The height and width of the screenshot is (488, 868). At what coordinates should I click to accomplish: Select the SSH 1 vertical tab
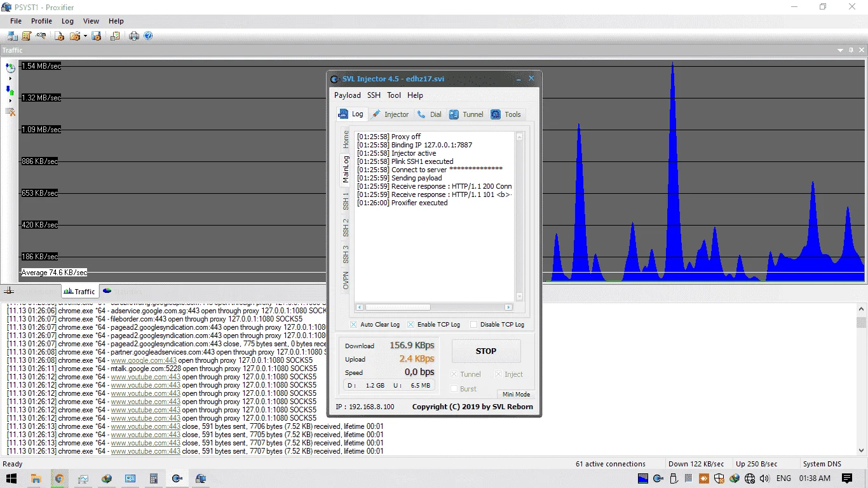346,200
